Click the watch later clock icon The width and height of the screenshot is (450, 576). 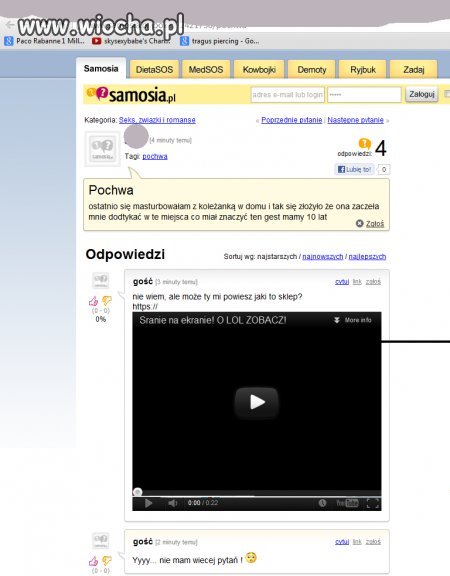click(323, 503)
